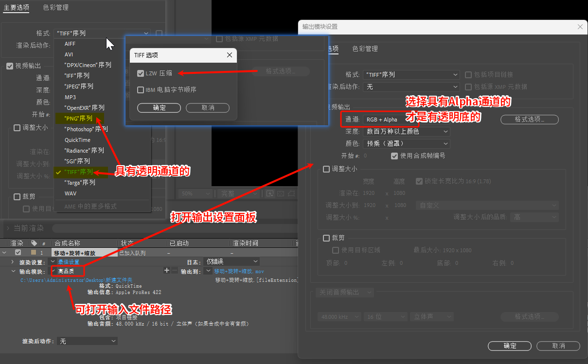Open 最佳设置 render settings link
588x364 pixels.
69,262
